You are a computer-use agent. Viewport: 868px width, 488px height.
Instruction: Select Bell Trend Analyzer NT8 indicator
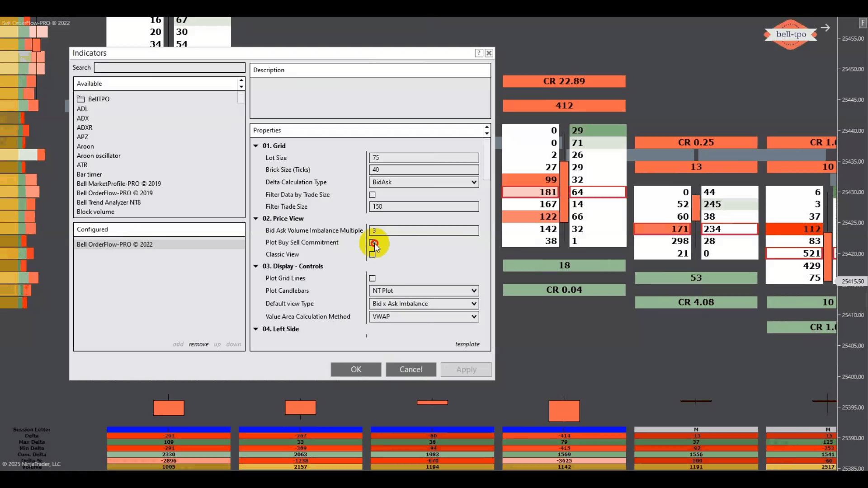[108, 202]
